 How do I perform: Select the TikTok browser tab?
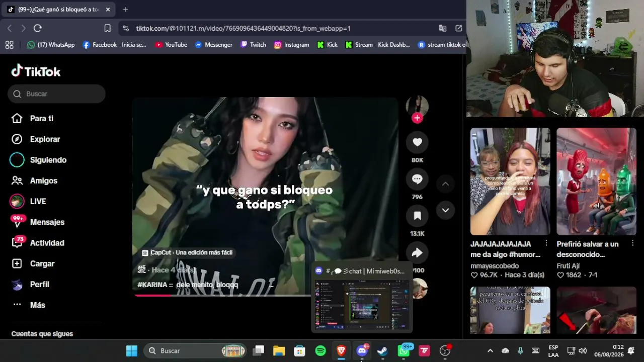click(x=59, y=9)
